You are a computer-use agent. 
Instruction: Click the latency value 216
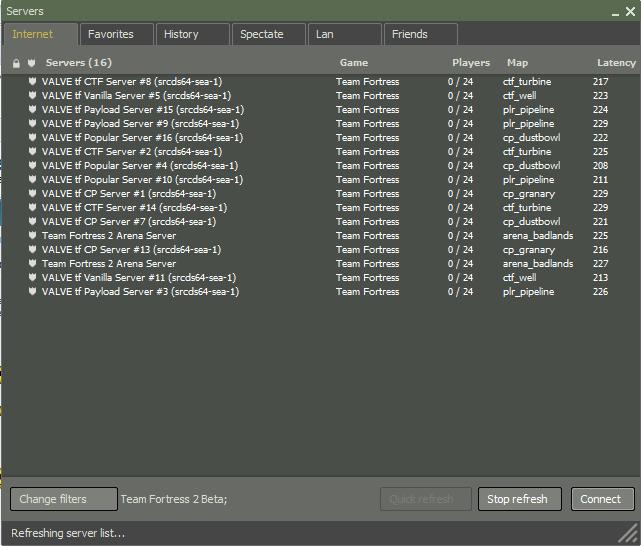click(600, 249)
